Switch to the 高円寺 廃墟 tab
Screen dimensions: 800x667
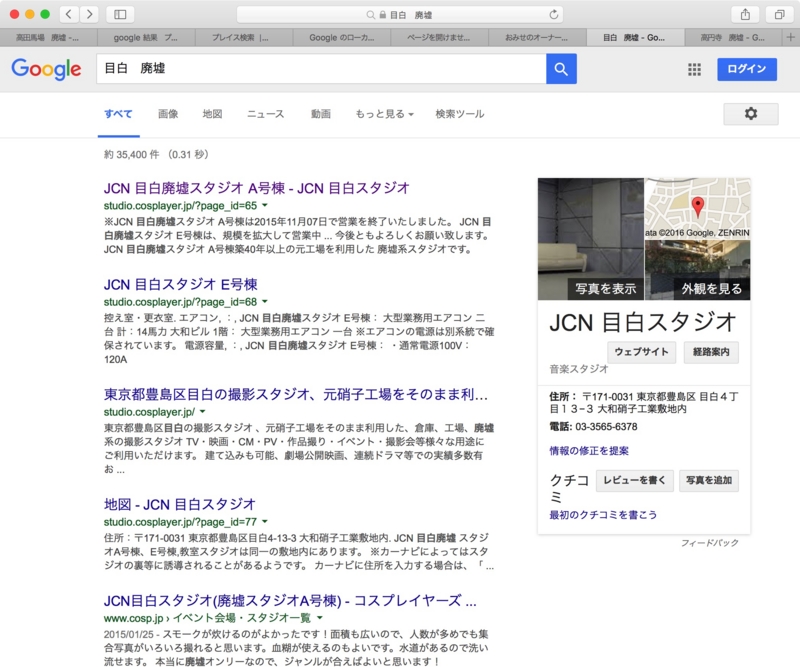click(x=733, y=37)
